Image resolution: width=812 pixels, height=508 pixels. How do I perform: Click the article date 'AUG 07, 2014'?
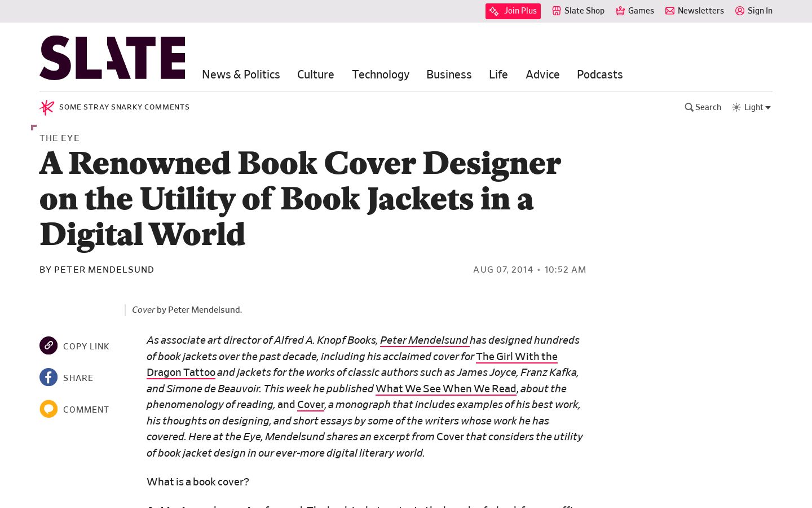point(503,270)
